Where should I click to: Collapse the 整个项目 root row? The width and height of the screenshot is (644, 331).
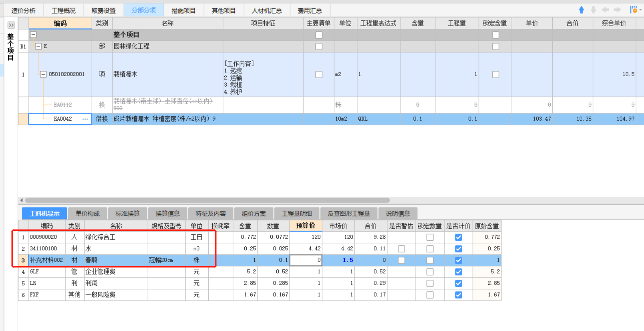34,35
